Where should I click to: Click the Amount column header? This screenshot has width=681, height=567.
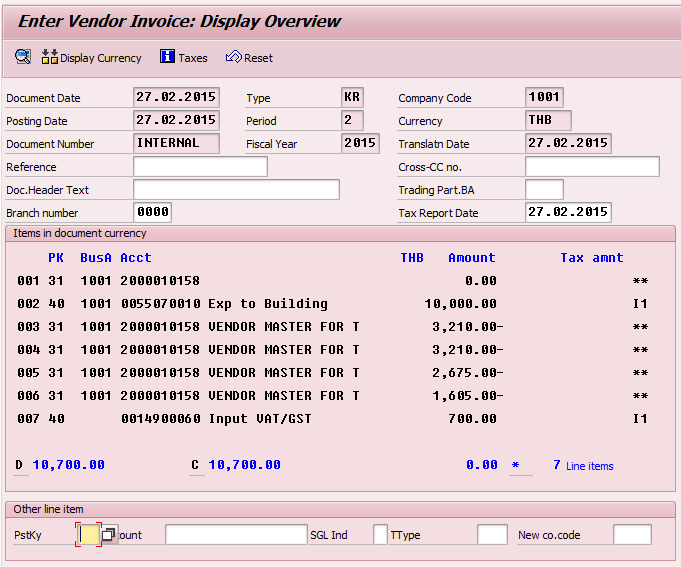coord(472,258)
